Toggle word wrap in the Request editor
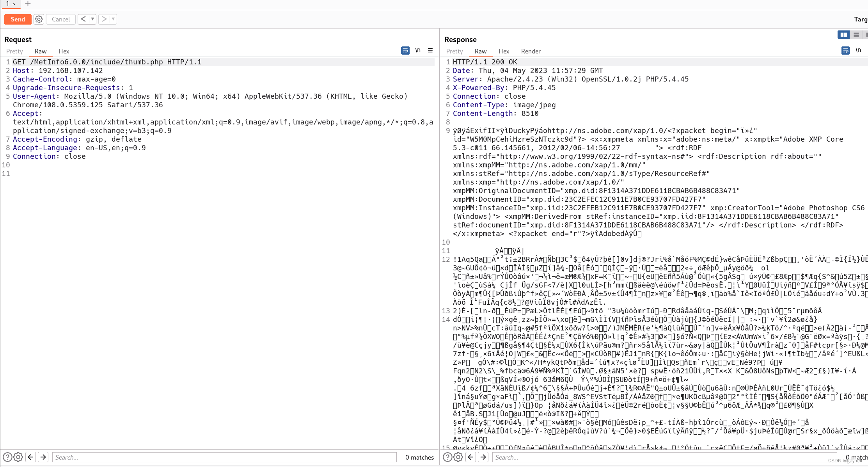 (x=405, y=50)
